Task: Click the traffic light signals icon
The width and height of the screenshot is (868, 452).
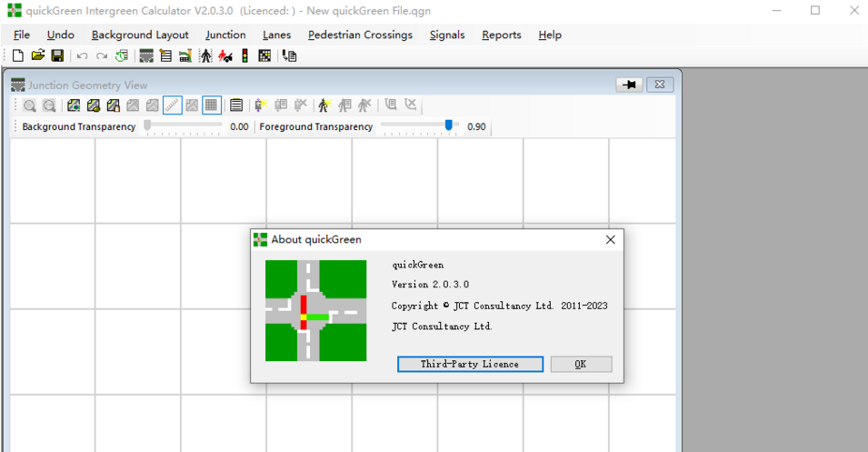Action: (244, 56)
